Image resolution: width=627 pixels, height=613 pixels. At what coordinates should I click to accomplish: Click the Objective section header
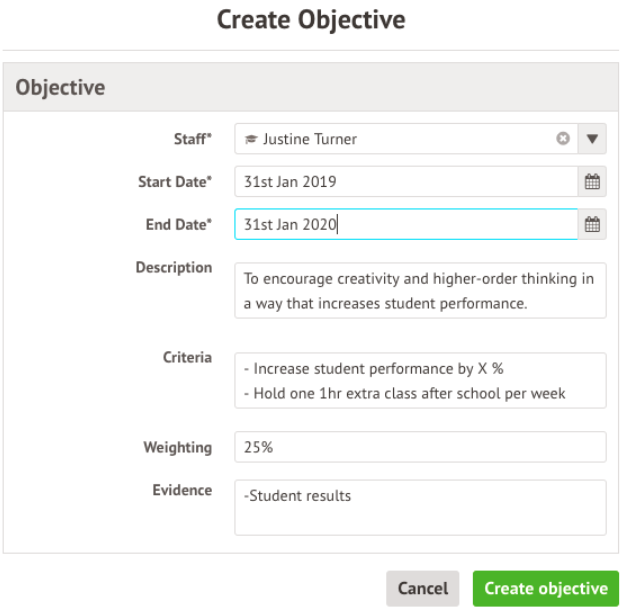61,88
